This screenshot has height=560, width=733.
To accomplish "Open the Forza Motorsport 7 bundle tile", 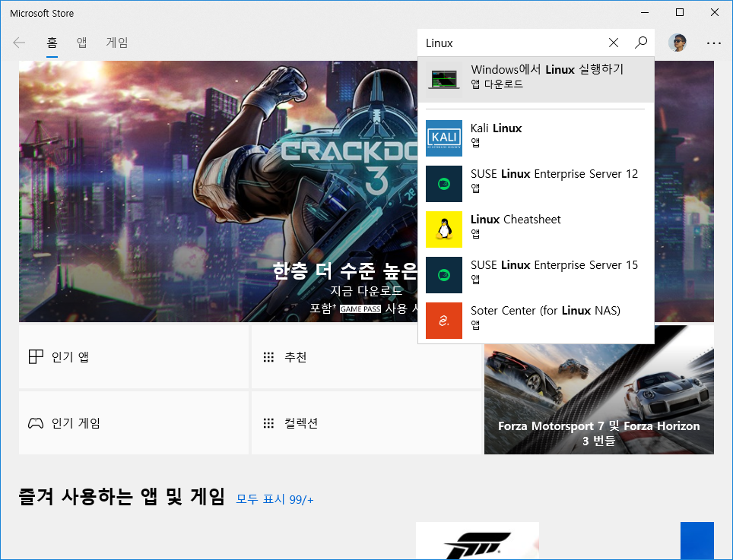I will click(x=599, y=400).
